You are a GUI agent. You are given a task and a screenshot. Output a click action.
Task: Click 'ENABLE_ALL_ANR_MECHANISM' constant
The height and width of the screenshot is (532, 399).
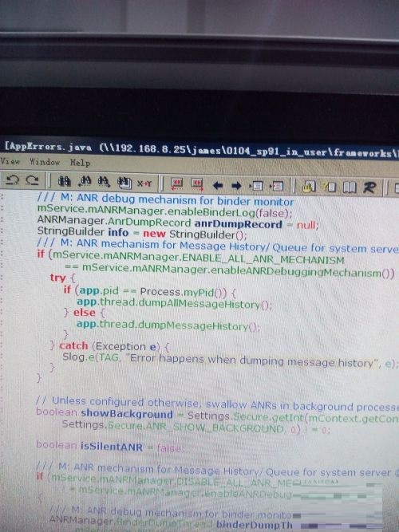tap(263, 259)
